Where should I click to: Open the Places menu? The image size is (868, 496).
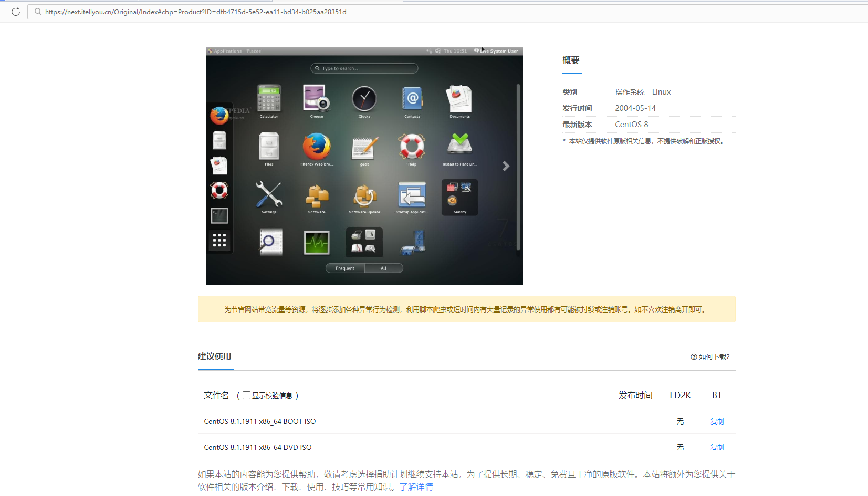tap(254, 51)
